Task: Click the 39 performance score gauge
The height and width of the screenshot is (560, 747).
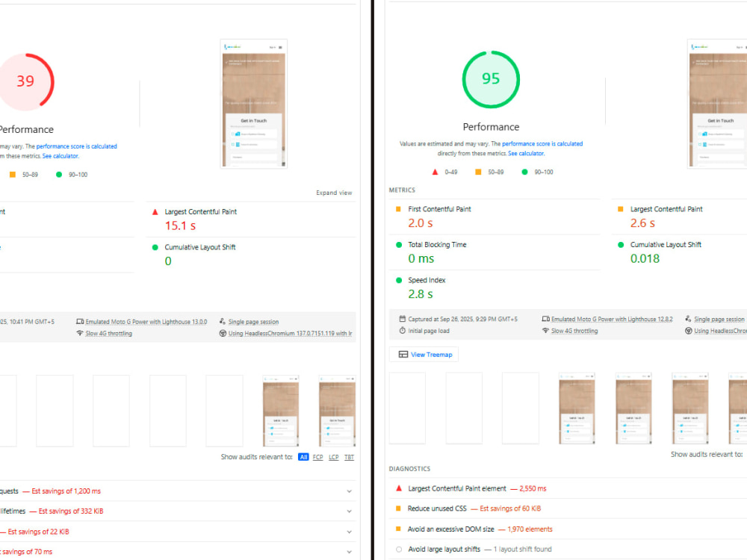Action: [x=25, y=81]
